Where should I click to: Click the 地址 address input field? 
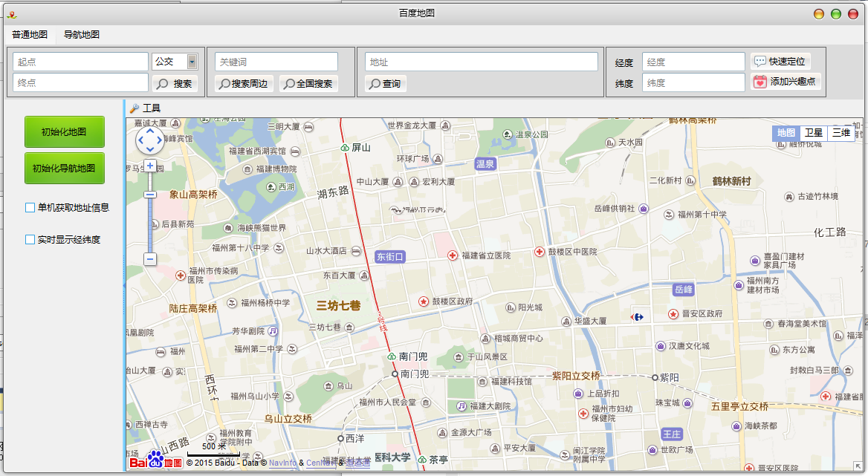point(481,62)
